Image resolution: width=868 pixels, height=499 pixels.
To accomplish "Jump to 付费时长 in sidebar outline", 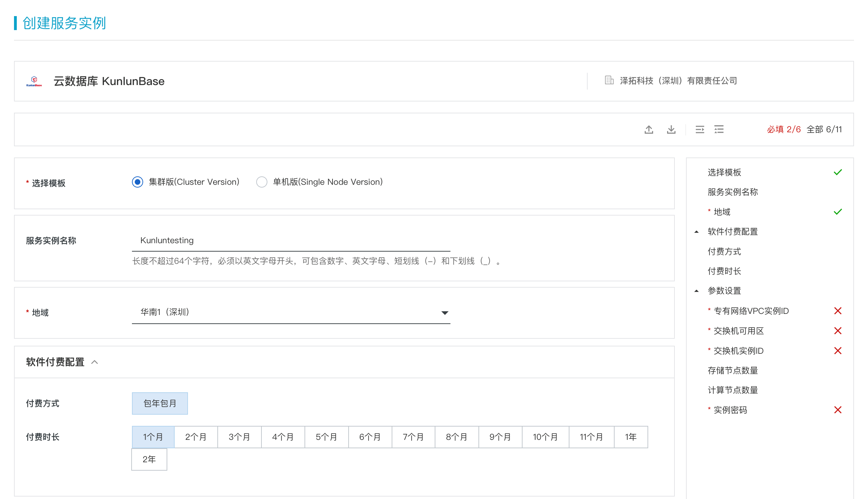I will [x=724, y=271].
